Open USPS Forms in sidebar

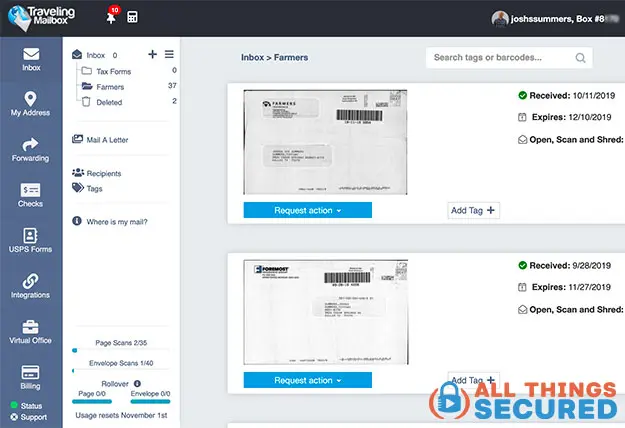point(30,241)
